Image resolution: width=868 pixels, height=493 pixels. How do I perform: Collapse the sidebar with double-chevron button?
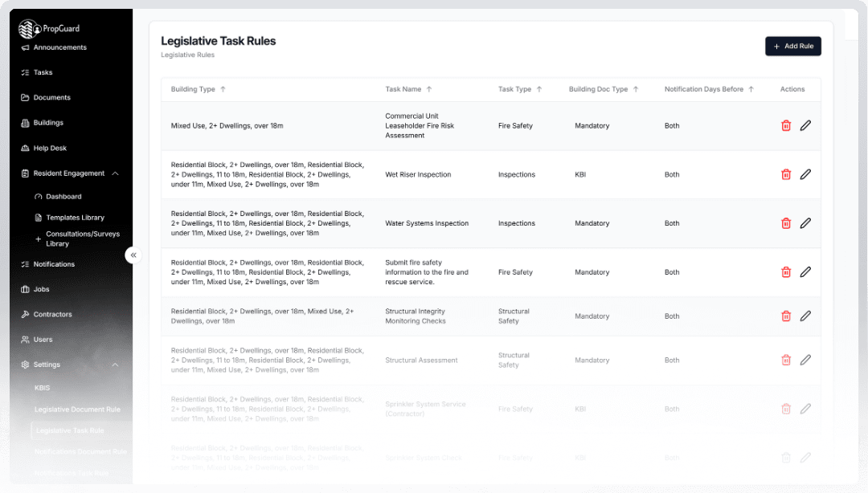point(133,255)
